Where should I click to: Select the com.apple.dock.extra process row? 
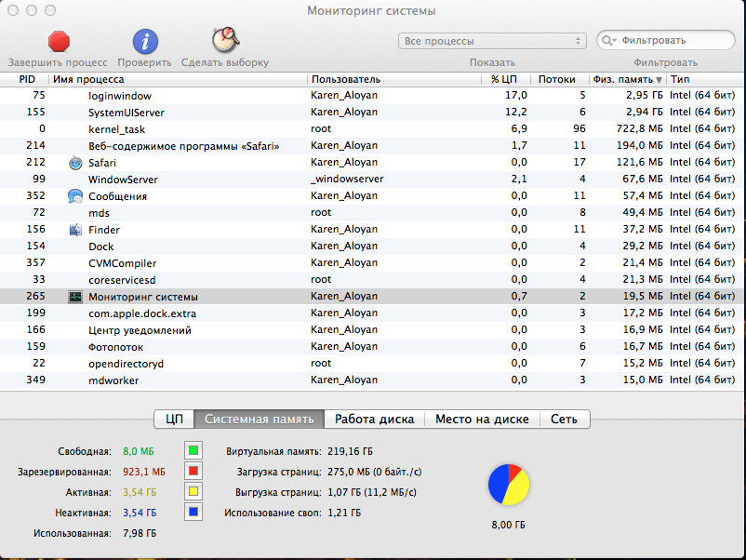(372, 313)
